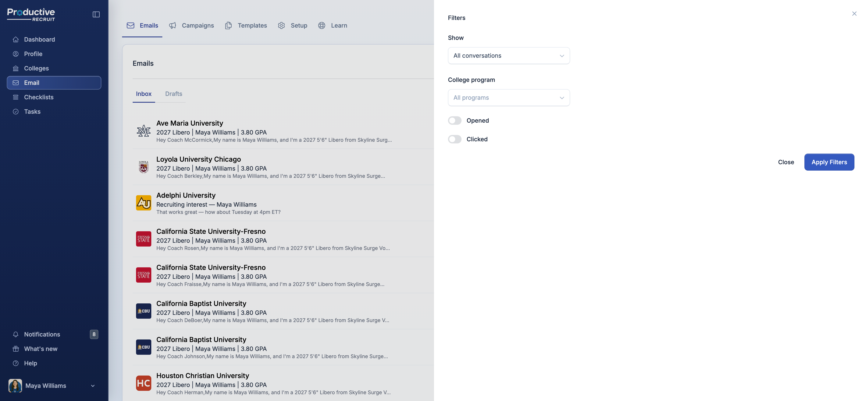868x401 pixels.
Task: Open Dashboard in sidebar
Action: point(54,39)
